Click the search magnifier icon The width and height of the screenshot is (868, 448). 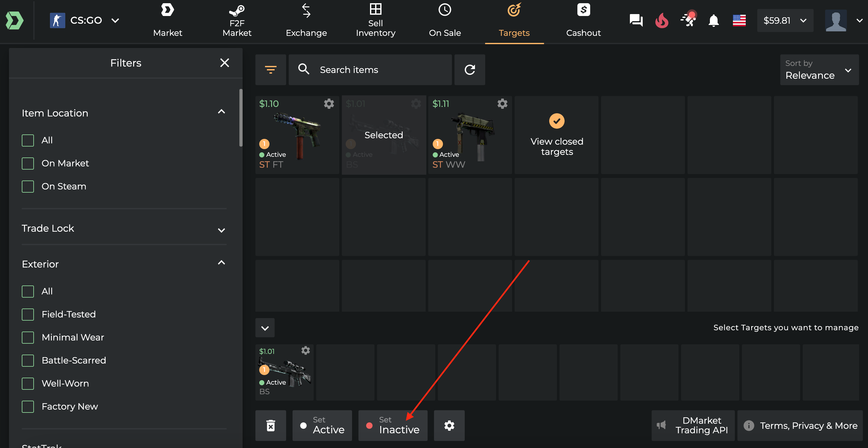304,69
